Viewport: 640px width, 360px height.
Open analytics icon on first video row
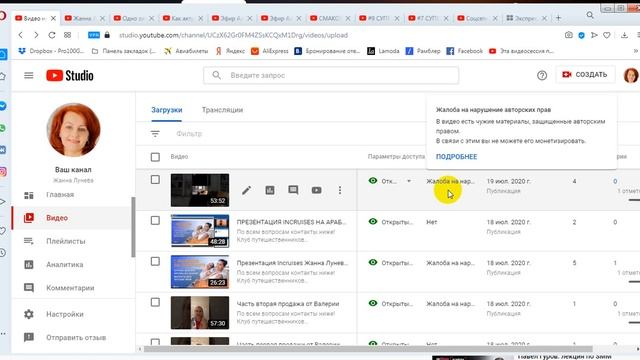(x=270, y=190)
